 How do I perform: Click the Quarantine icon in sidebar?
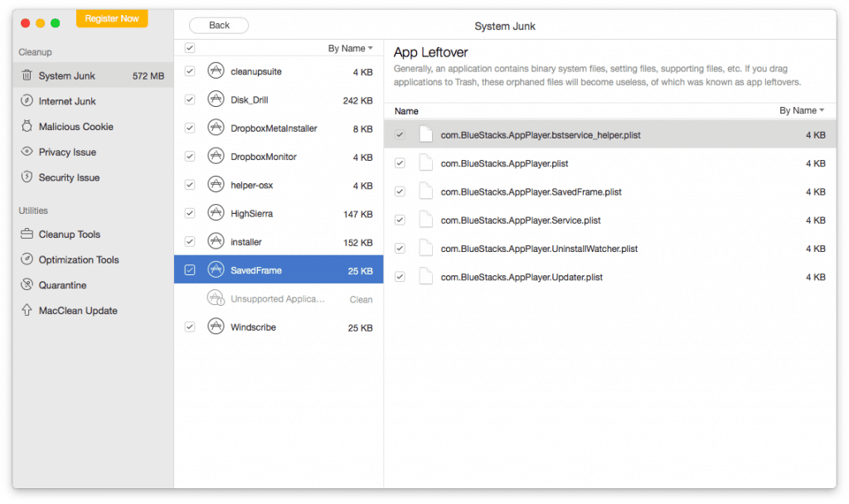[27, 285]
